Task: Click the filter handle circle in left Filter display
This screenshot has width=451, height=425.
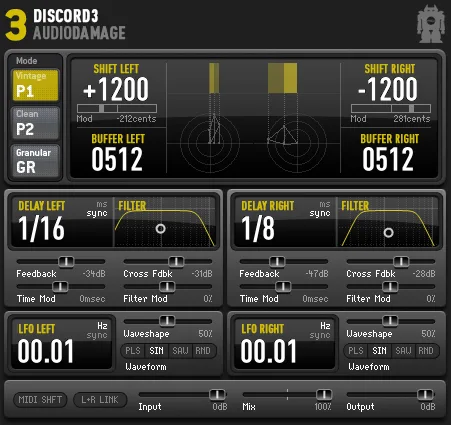Action: tap(161, 229)
